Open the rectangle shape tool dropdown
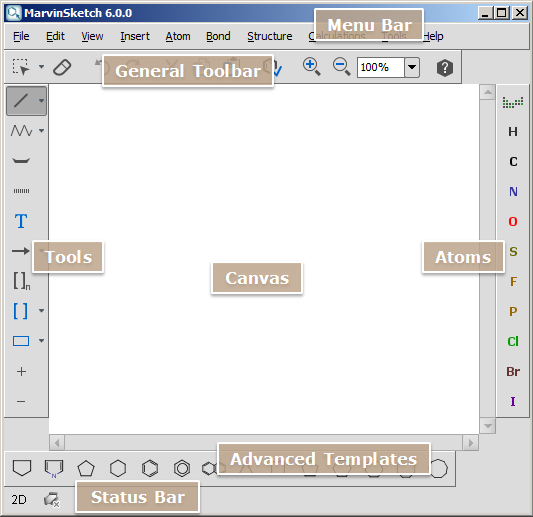 [x=41, y=340]
